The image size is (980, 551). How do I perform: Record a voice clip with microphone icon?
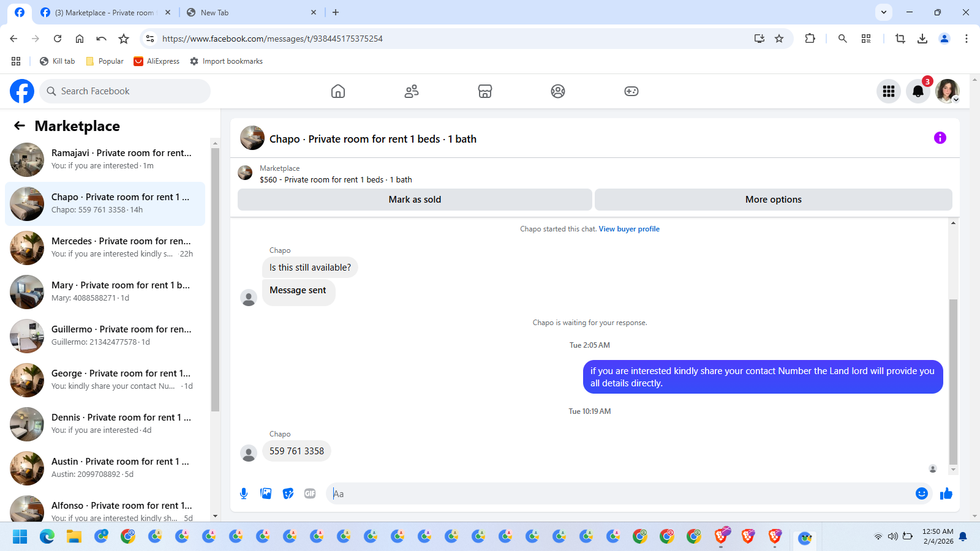(x=244, y=493)
